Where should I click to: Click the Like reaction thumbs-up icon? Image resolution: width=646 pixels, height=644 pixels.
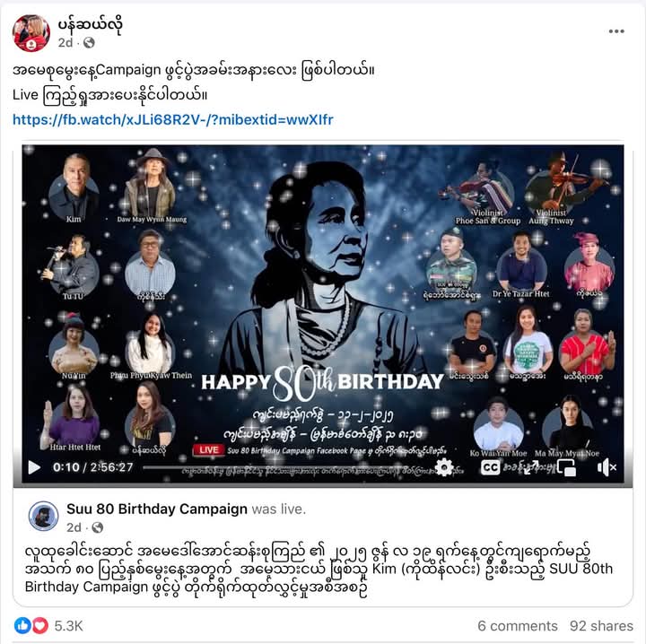pos(22,626)
